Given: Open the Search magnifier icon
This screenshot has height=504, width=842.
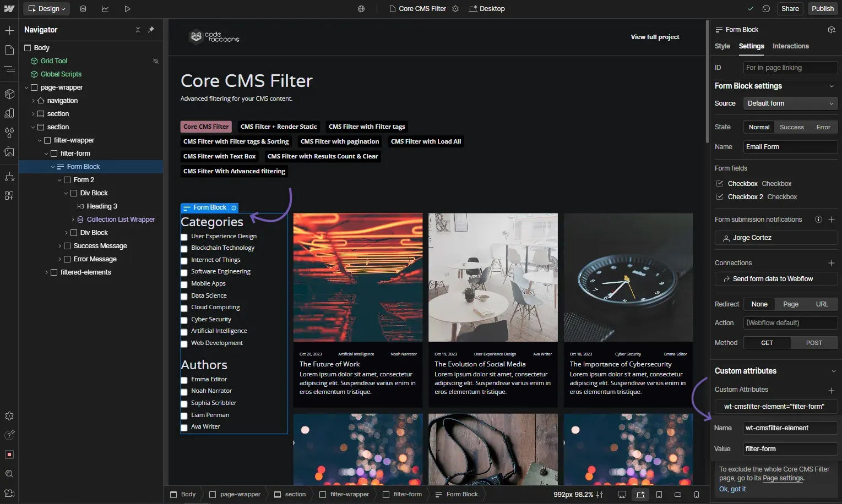Looking at the screenshot, I should (x=9, y=474).
